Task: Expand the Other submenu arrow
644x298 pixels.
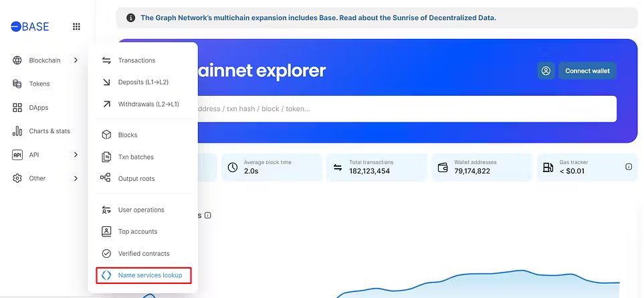Action: (76, 178)
